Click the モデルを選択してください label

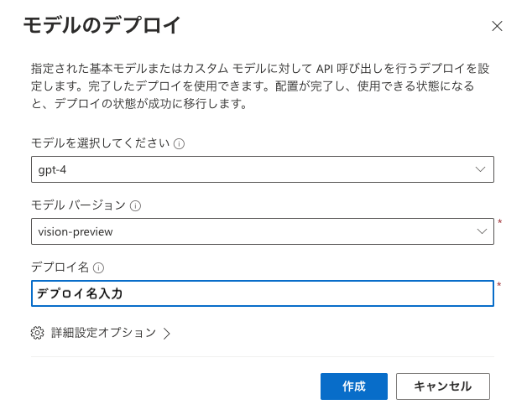coord(101,143)
